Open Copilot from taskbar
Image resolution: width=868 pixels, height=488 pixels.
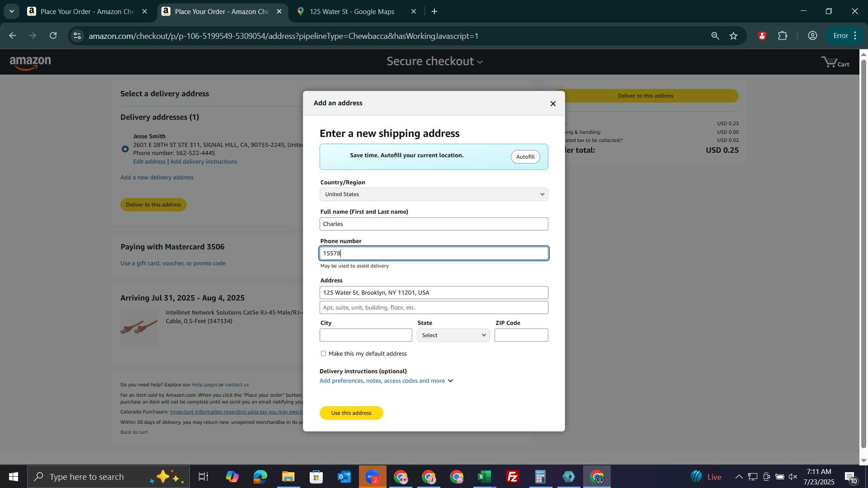pos(232,477)
